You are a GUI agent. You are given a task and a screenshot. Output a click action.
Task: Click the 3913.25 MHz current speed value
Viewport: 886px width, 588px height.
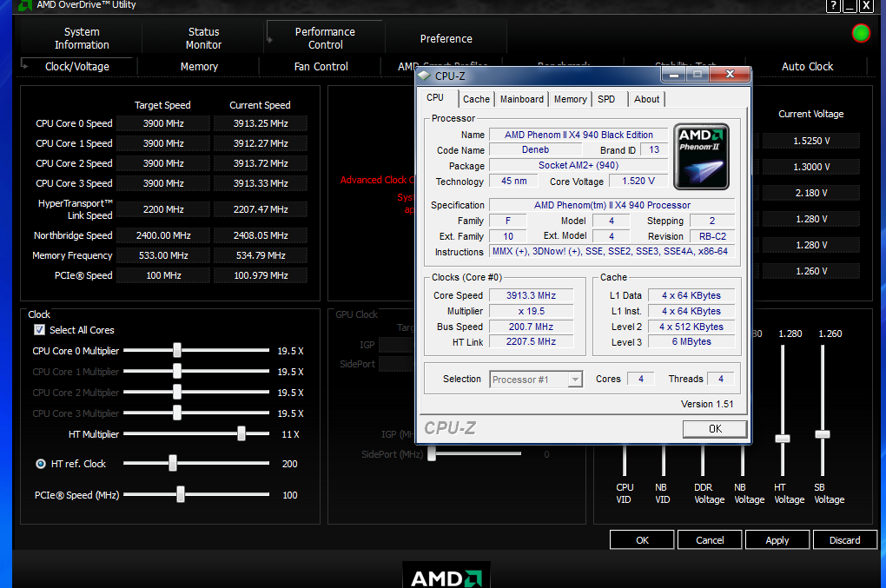point(261,123)
